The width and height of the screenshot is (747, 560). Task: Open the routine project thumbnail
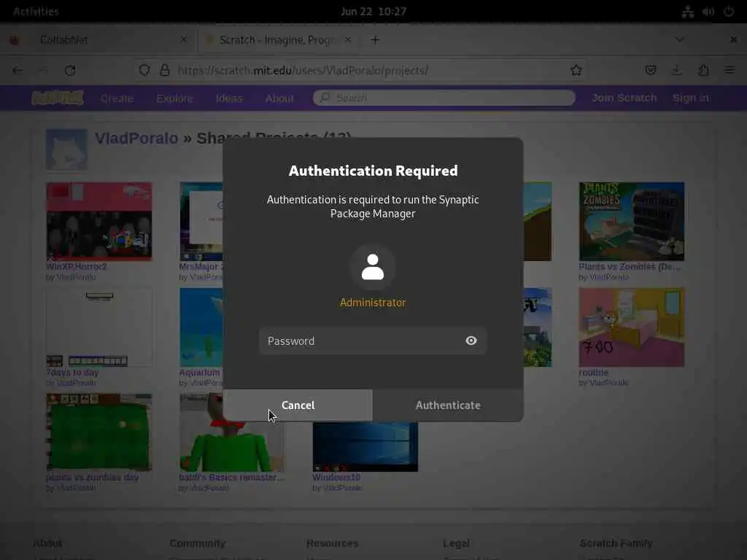[x=632, y=327]
